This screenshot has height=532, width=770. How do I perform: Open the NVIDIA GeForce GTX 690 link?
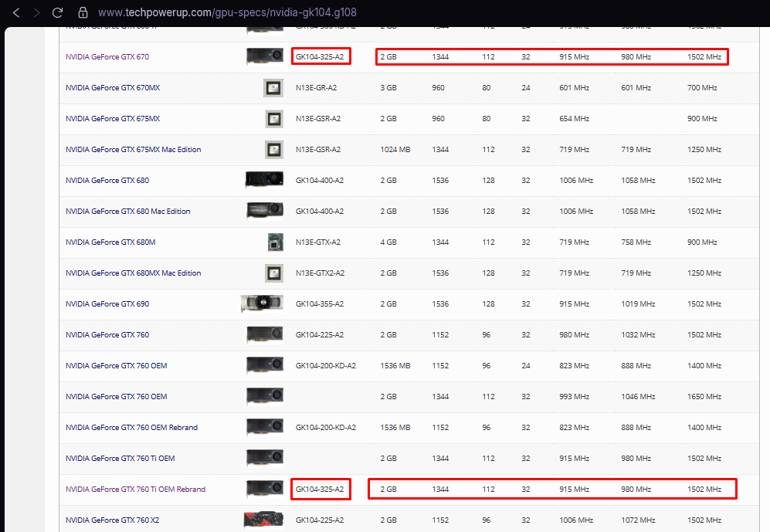tap(107, 304)
